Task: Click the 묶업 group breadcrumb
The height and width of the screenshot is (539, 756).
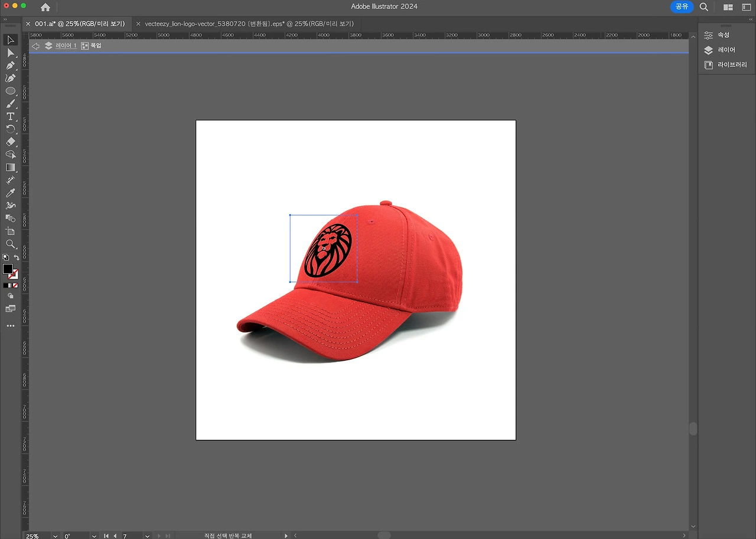Action: click(x=96, y=45)
